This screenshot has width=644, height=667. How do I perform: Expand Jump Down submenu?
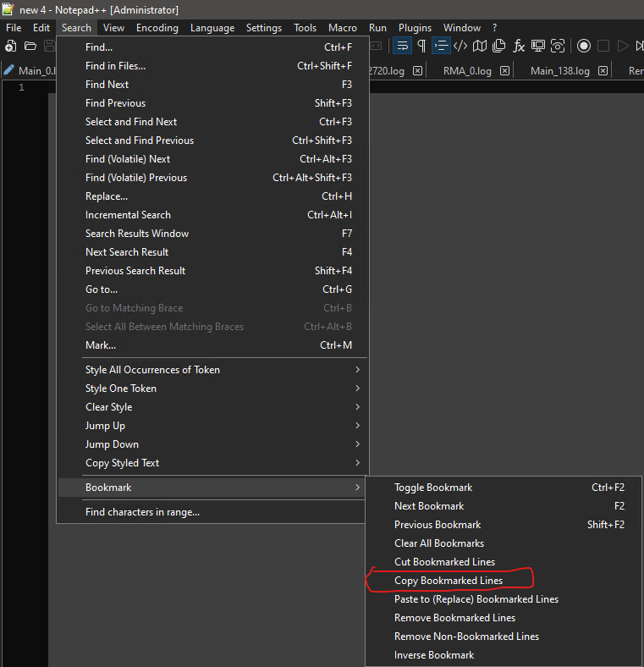[x=212, y=444]
